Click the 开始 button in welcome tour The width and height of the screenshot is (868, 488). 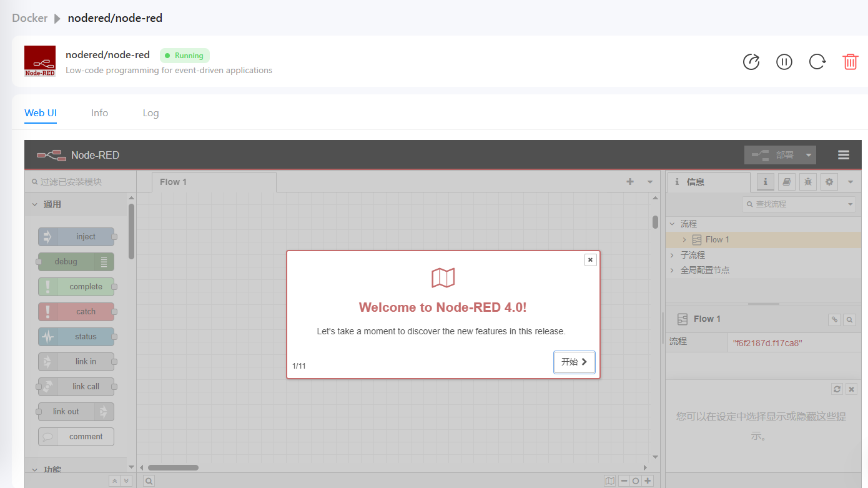[x=574, y=362]
